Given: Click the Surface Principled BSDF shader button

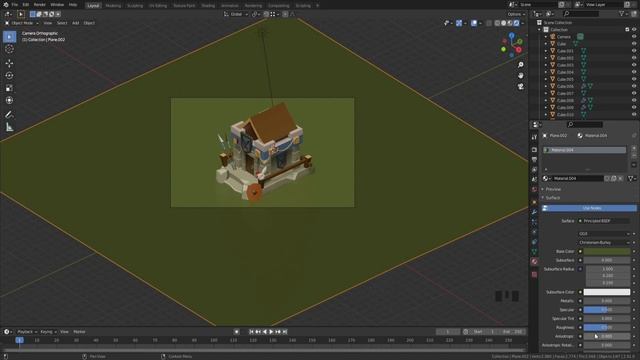Looking at the screenshot, I should 604,221.
